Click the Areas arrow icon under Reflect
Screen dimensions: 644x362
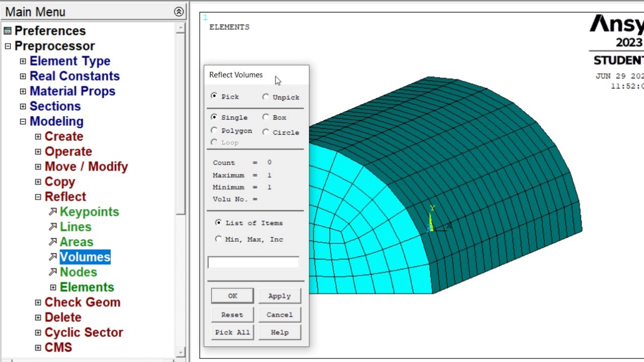coord(53,242)
